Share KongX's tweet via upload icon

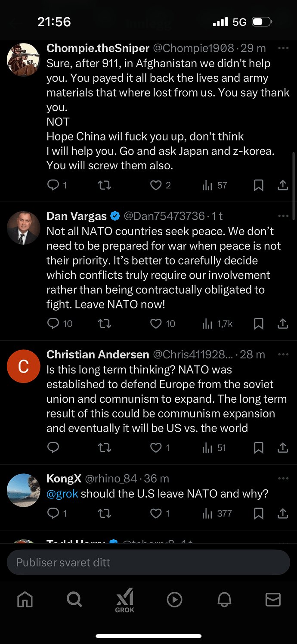pos(283,513)
